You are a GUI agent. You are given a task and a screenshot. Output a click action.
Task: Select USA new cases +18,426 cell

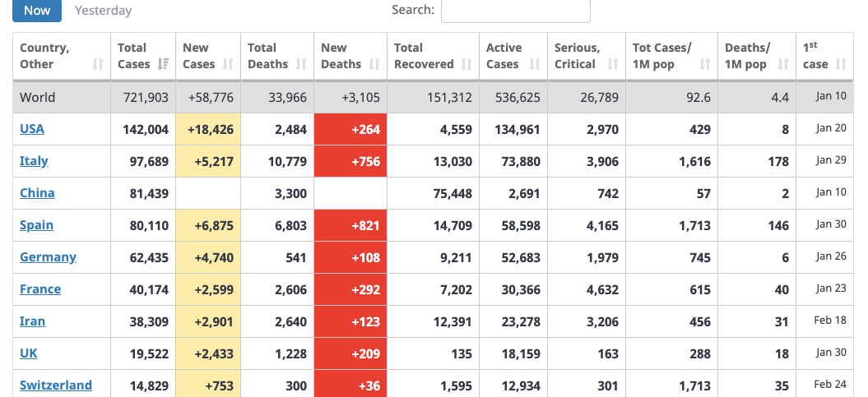[x=208, y=129]
